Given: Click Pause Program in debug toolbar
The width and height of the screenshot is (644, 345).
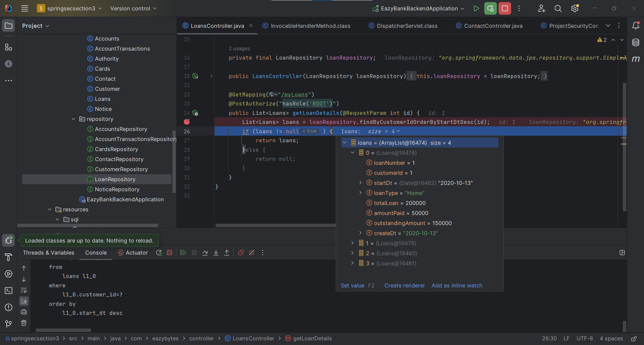Looking at the screenshot, I should (194, 253).
